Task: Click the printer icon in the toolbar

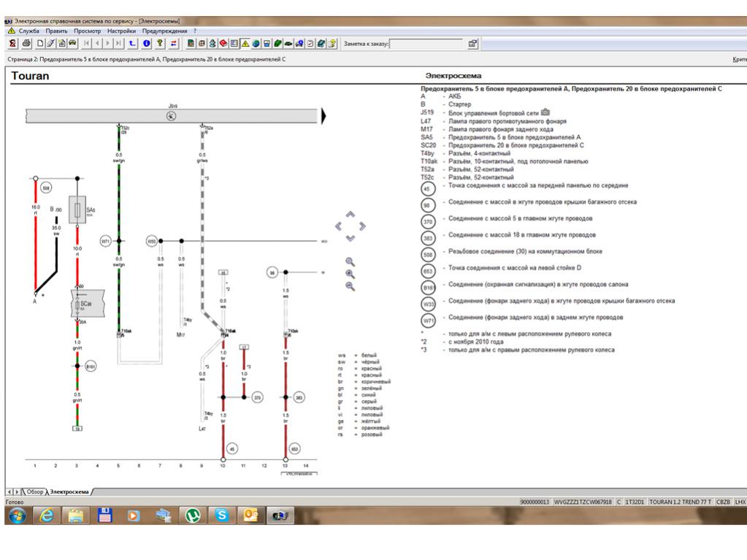Action: [27, 43]
